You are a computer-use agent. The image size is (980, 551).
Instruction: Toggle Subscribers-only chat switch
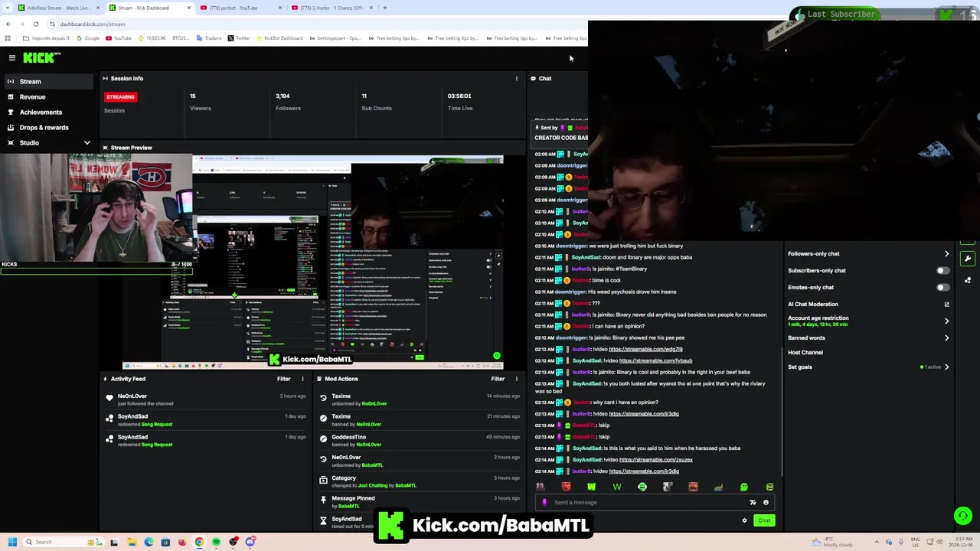tap(942, 270)
